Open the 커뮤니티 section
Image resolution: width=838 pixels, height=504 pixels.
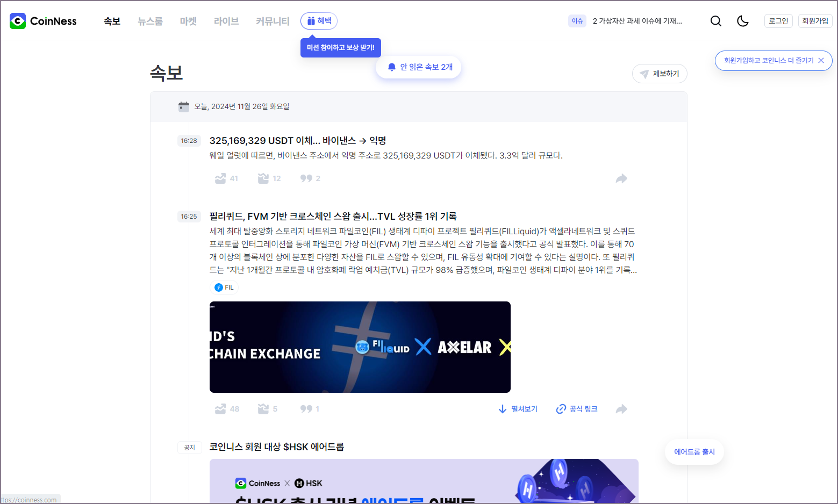click(x=272, y=21)
